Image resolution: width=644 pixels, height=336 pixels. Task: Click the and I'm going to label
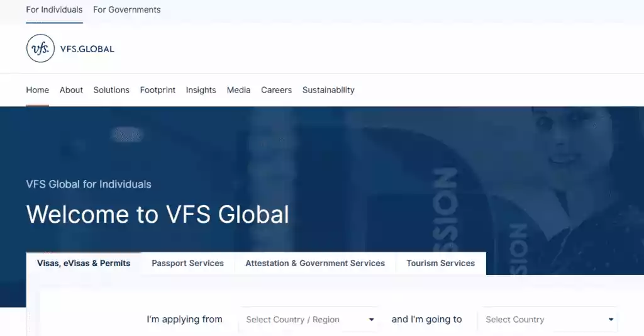427,319
